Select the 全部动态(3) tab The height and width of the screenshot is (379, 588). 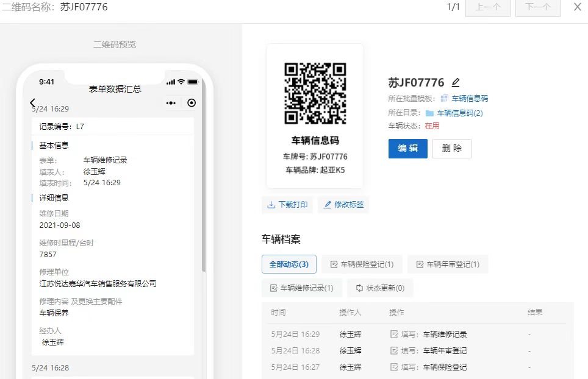click(x=289, y=264)
